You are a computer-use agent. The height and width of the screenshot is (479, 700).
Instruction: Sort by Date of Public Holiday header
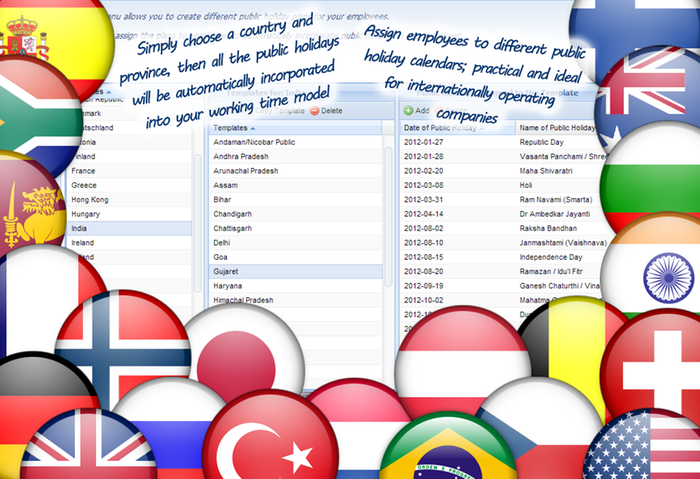458,128
